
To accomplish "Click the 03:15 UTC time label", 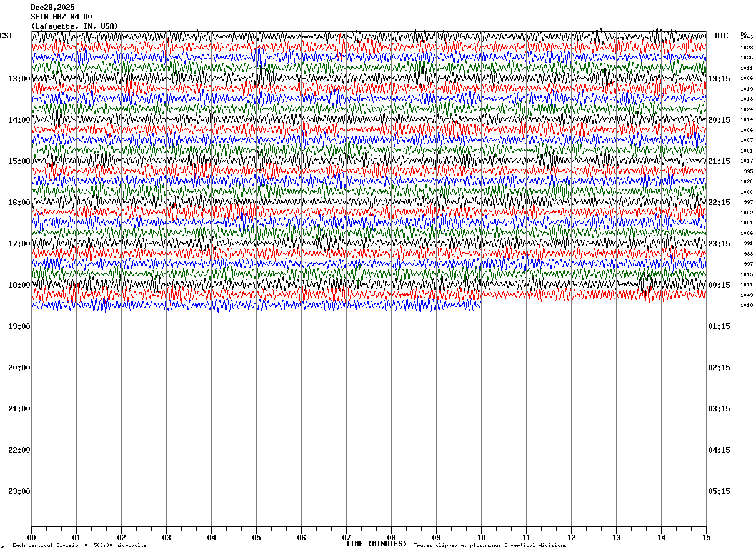I will pos(719,409).
